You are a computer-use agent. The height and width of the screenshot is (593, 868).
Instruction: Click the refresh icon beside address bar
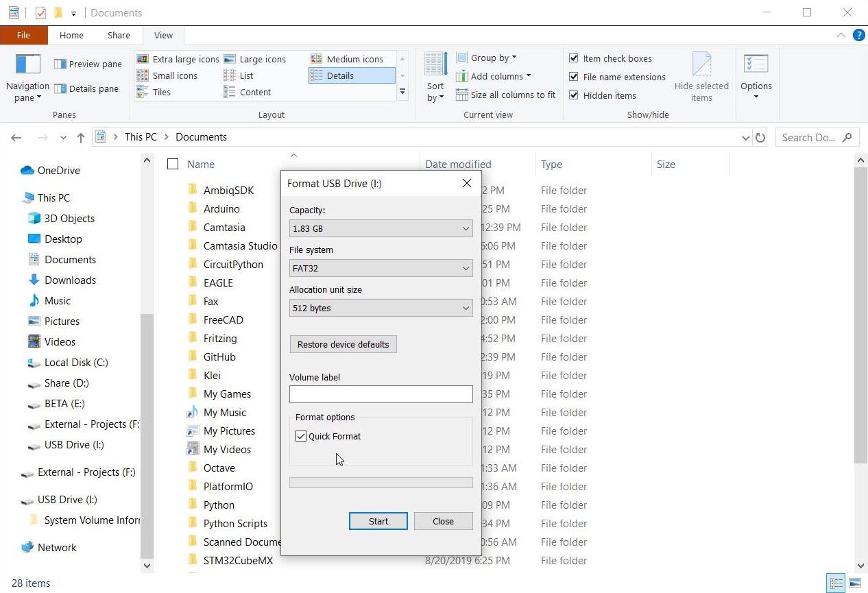tap(760, 138)
